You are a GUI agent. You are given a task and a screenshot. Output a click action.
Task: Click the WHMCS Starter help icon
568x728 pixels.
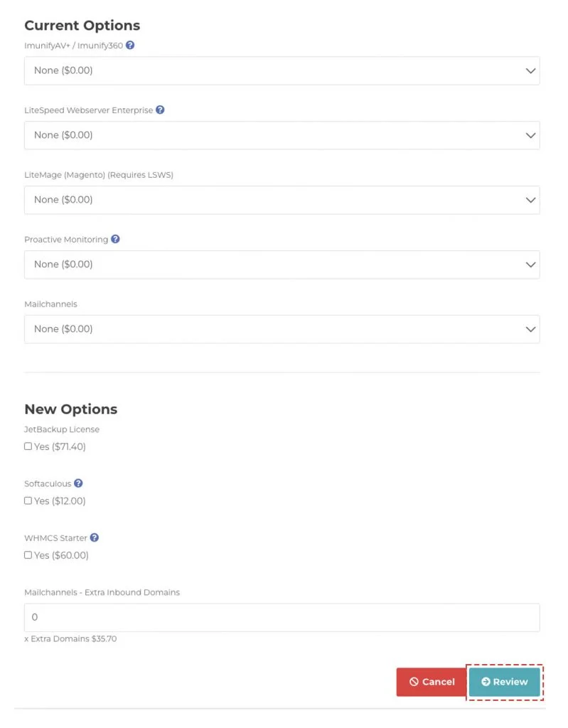click(x=94, y=537)
